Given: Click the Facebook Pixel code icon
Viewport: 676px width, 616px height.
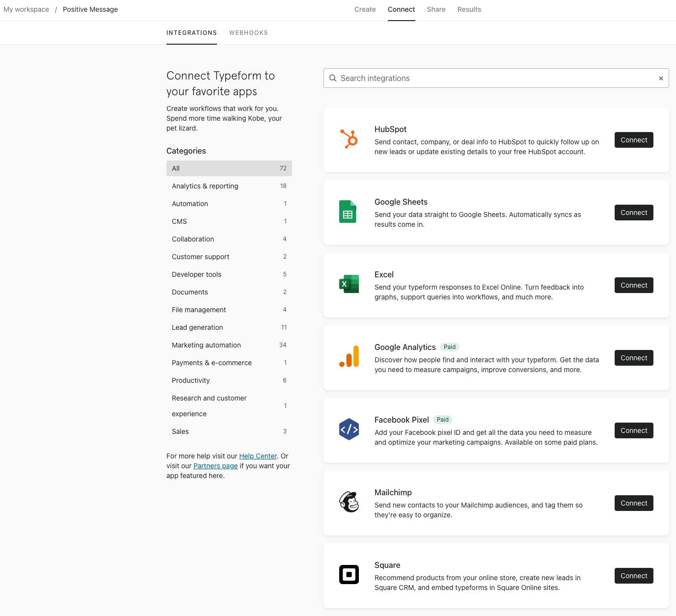Looking at the screenshot, I should tap(349, 429).
